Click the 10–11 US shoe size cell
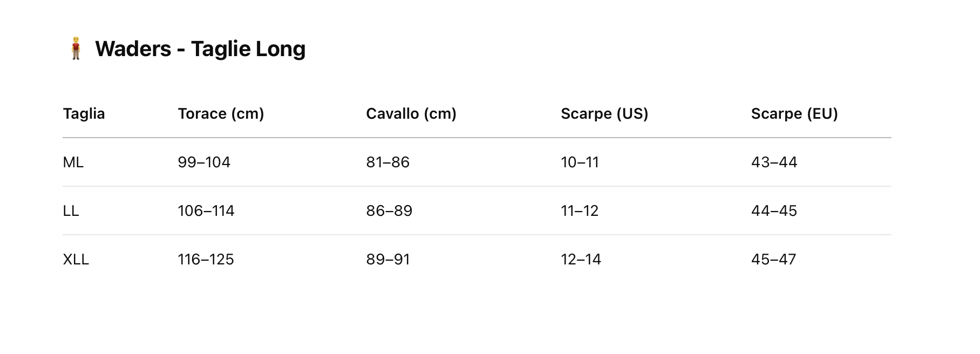 pos(580,162)
